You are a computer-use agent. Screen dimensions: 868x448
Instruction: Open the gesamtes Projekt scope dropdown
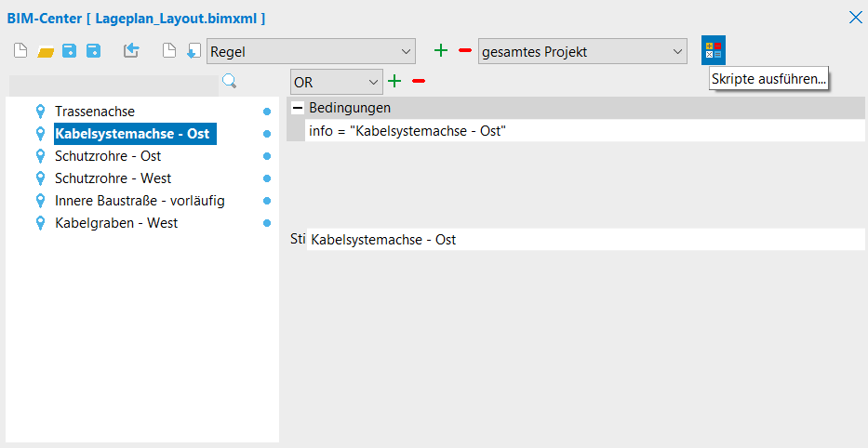(x=582, y=52)
